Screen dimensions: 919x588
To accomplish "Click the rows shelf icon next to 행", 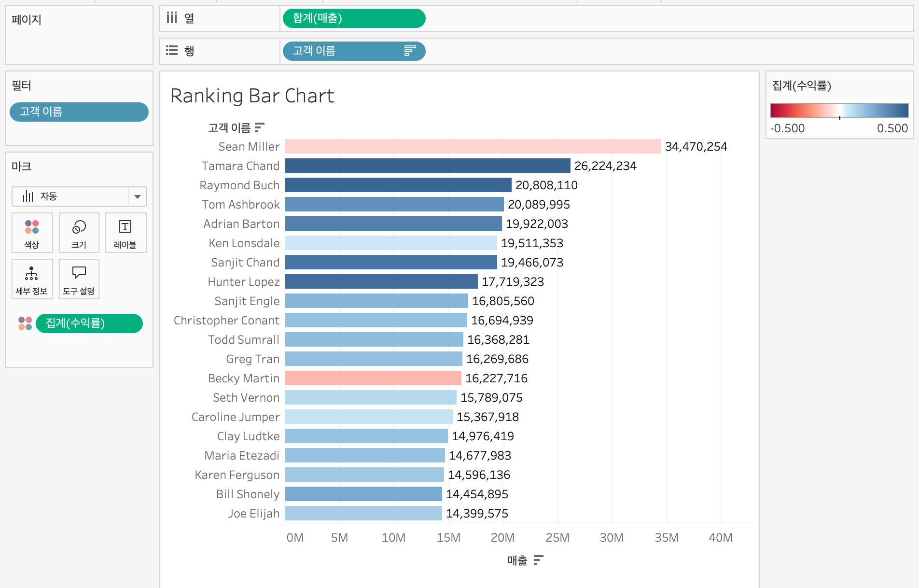I will 172,51.
